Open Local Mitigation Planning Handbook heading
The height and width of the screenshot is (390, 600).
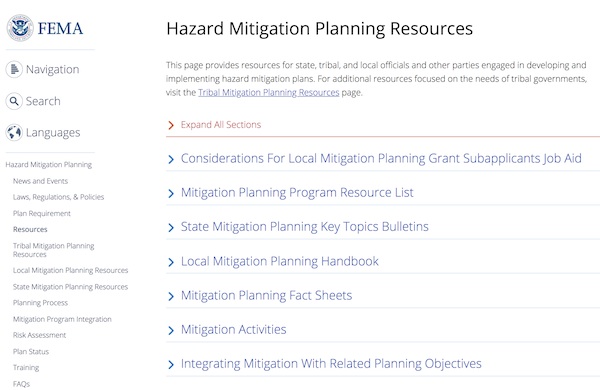tap(280, 261)
